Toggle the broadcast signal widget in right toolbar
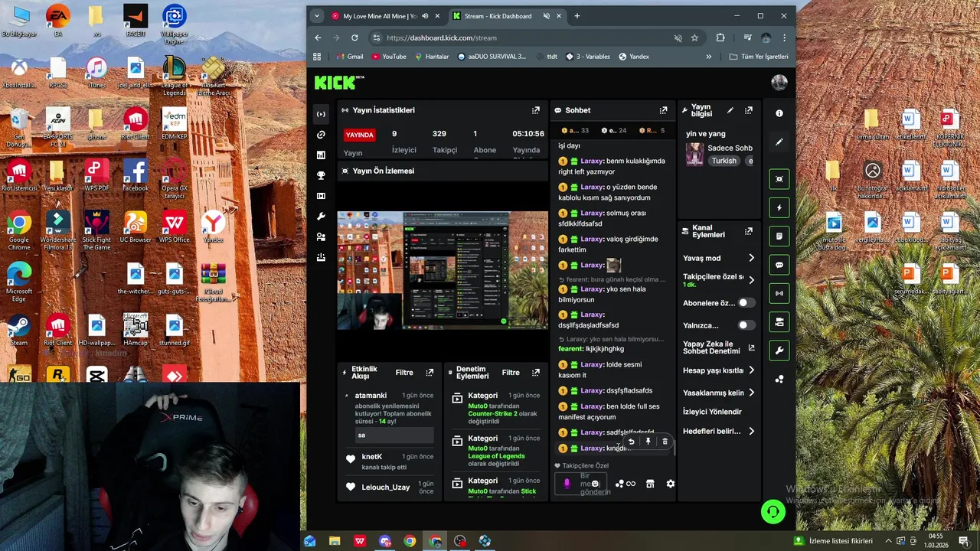 [779, 293]
